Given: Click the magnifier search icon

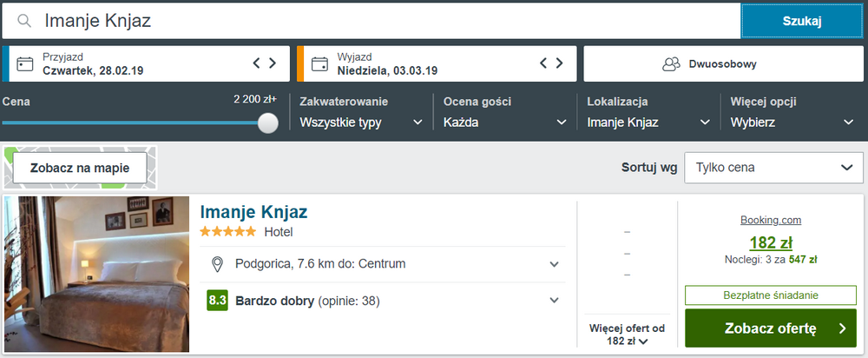Looking at the screenshot, I should [23, 21].
